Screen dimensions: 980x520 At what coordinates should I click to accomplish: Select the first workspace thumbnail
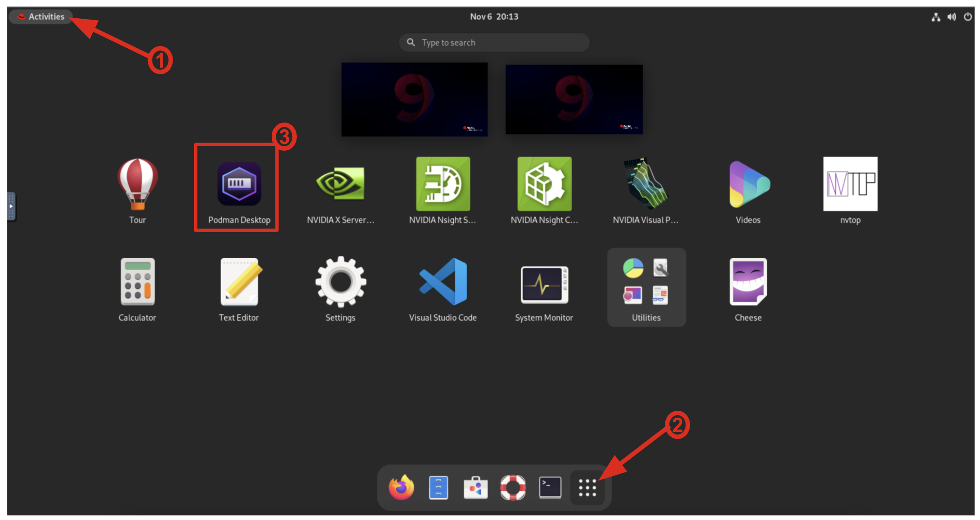pyautogui.click(x=414, y=99)
